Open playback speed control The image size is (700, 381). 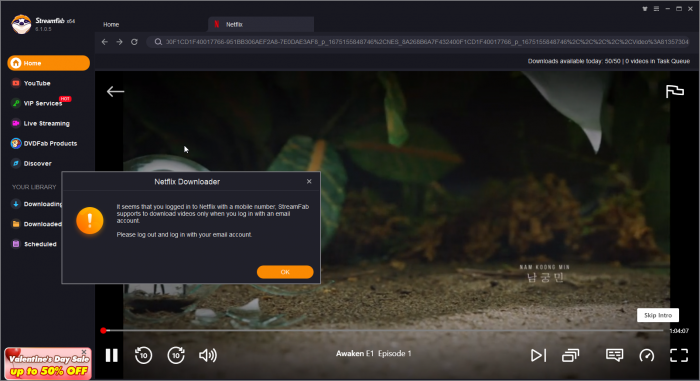pyautogui.click(x=647, y=356)
